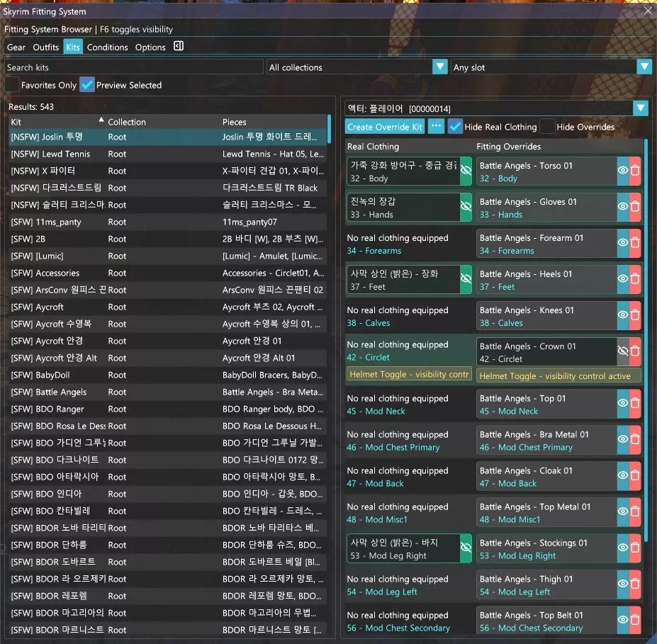
Task: Show the hidden Battle Angels - Crown 01 override
Action: click(x=623, y=351)
